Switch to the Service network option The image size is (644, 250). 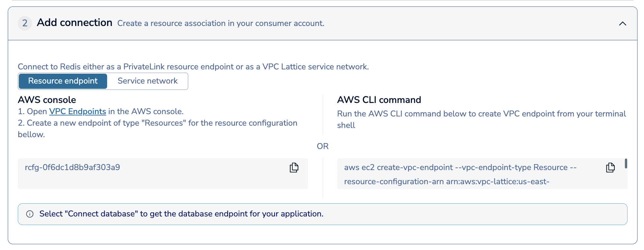click(x=147, y=81)
